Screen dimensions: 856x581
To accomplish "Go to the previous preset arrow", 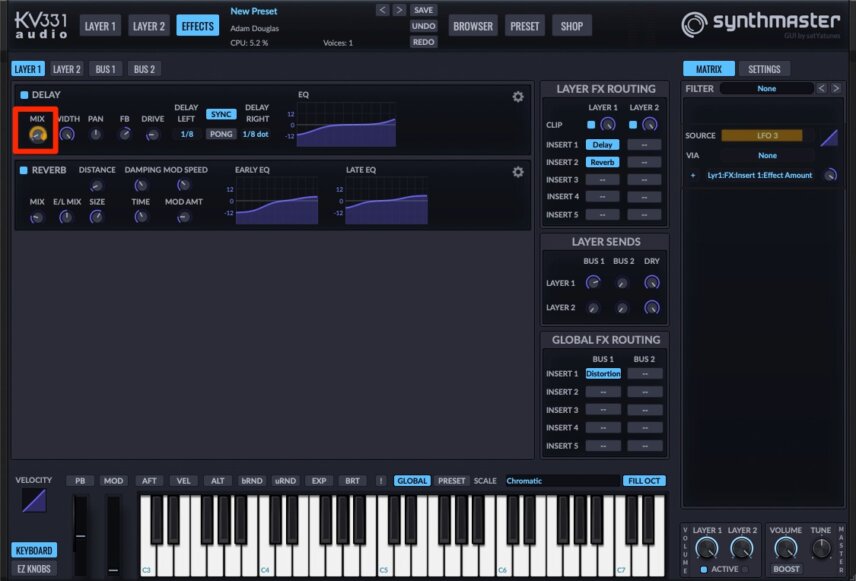I will click(383, 10).
